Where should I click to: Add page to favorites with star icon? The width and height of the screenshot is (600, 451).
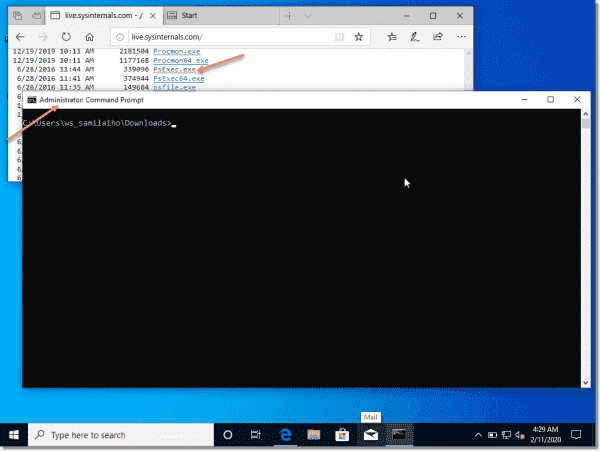tap(358, 37)
